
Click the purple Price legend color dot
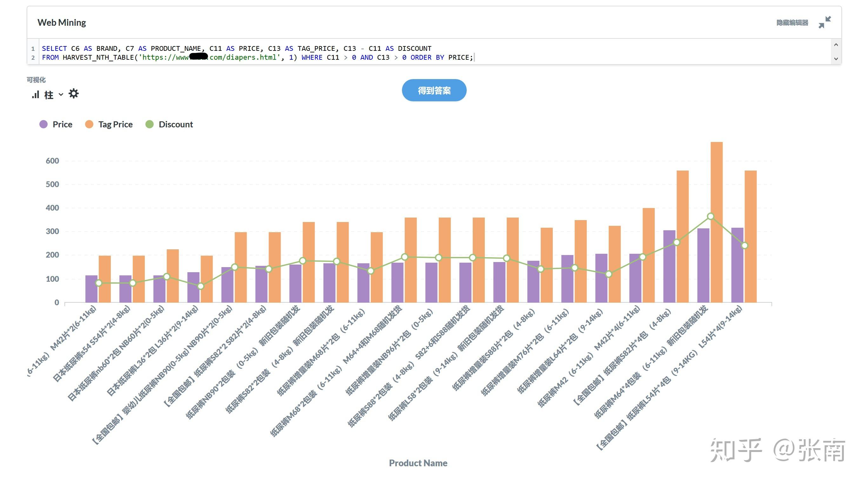[x=43, y=125]
